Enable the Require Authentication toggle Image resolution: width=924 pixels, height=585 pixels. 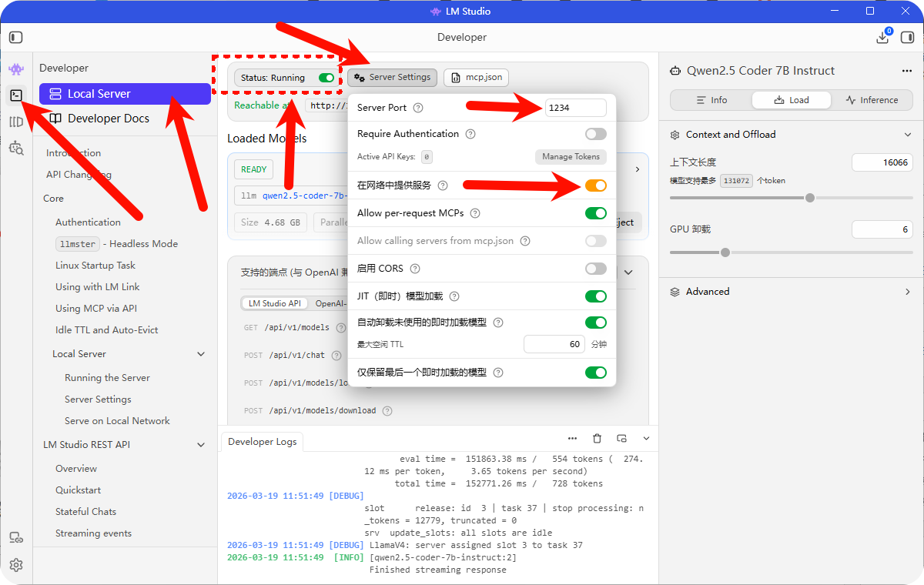pyautogui.click(x=594, y=133)
